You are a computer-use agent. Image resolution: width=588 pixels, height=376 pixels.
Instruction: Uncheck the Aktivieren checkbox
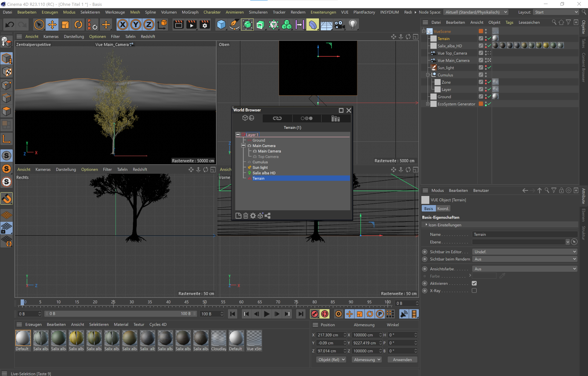pos(474,283)
